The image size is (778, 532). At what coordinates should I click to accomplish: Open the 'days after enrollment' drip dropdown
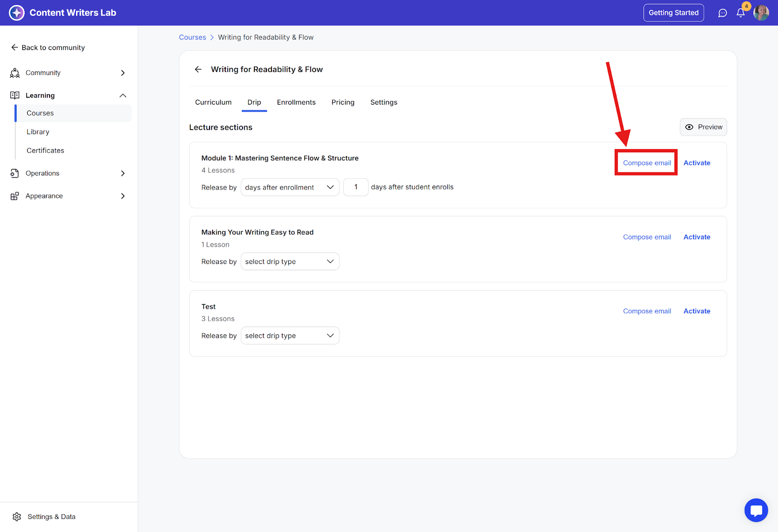point(290,188)
